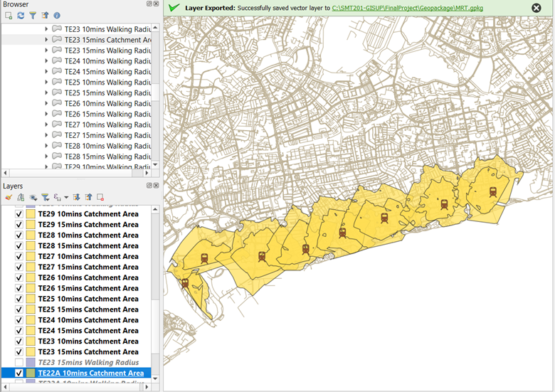This screenshot has width=555, height=392.
Task: Open the exported MRT.gpkg file path link
Action: click(x=407, y=8)
